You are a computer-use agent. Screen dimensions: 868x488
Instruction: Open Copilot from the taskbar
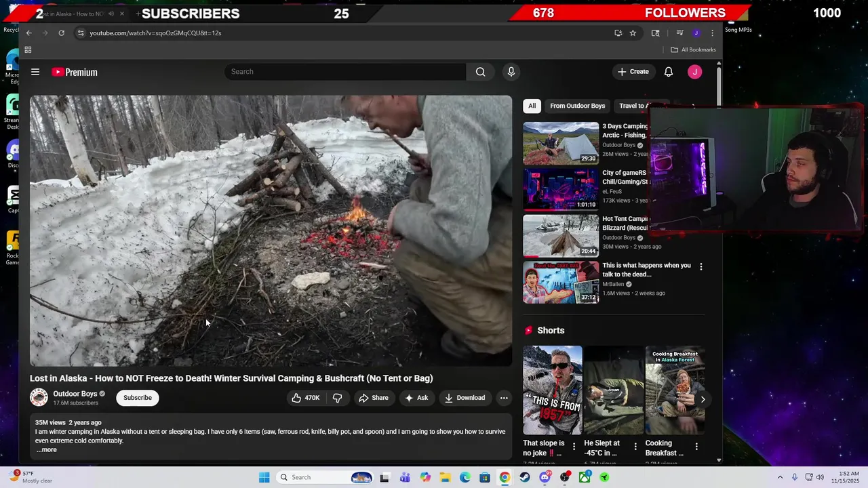pyautogui.click(x=425, y=477)
